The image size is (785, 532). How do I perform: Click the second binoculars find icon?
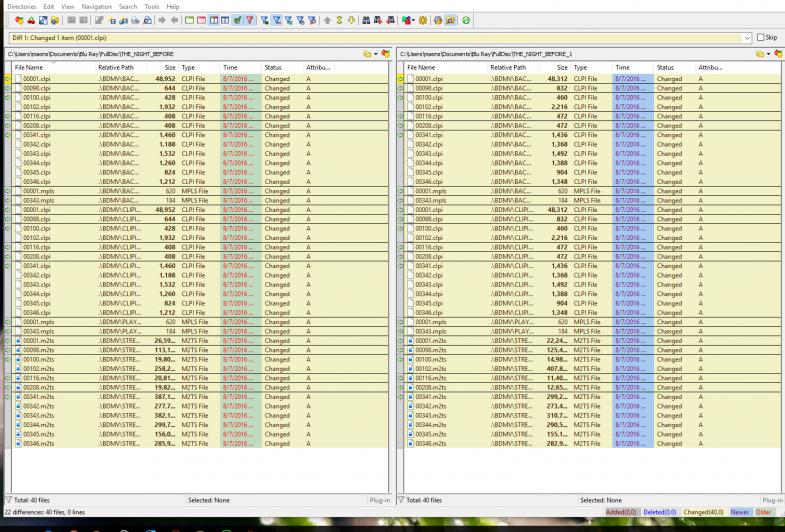[x=378, y=21]
